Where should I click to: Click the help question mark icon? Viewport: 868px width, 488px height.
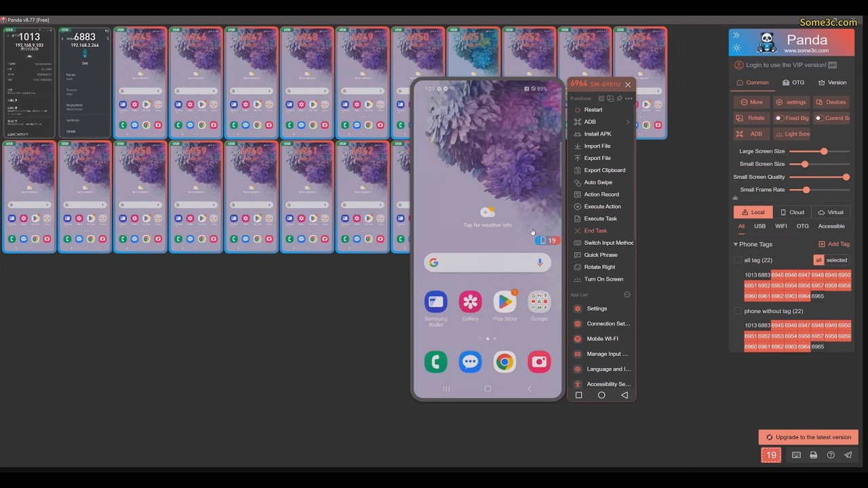[831, 455]
